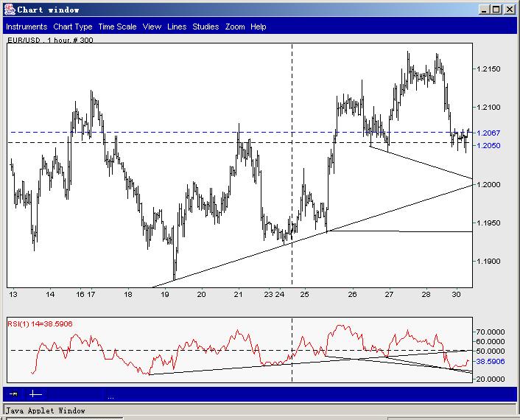Maximize the Chart window

[x=496, y=10]
